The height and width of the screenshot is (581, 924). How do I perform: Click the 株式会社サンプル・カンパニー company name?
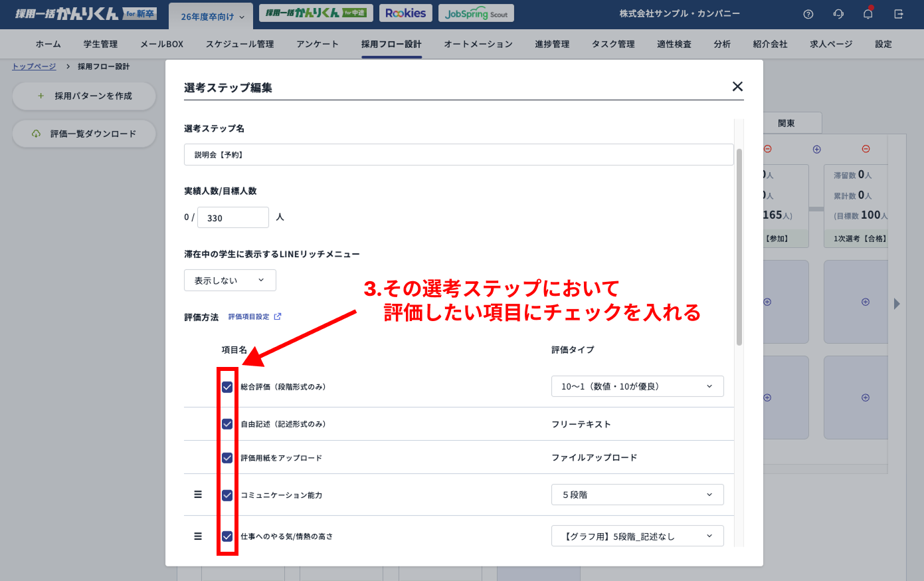click(x=680, y=13)
